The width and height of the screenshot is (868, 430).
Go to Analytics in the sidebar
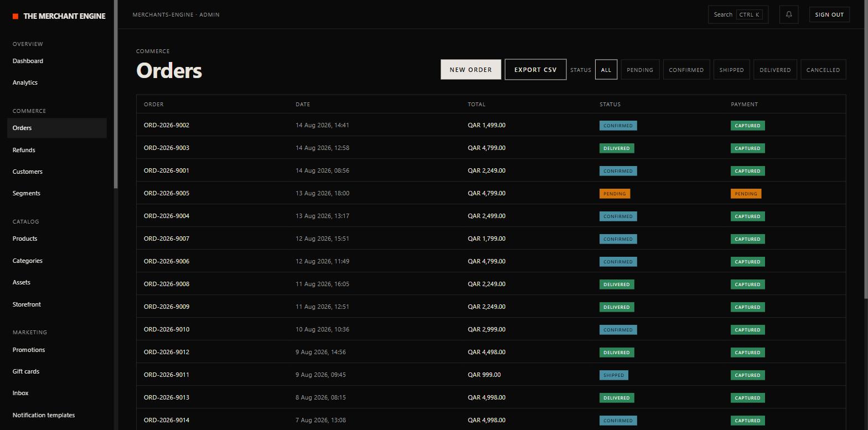pyautogui.click(x=56, y=82)
